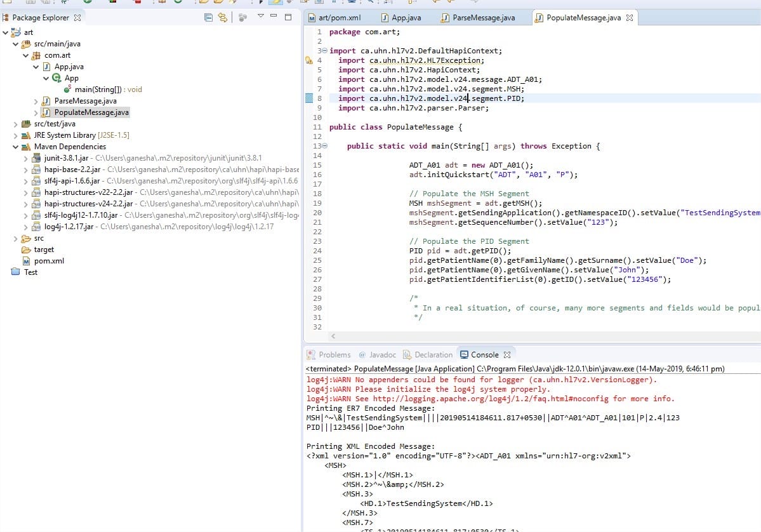Image resolution: width=761 pixels, height=532 pixels.
Task: Click 'Printing XML Encoded Message:' in the console
Action: pos(371,446)
